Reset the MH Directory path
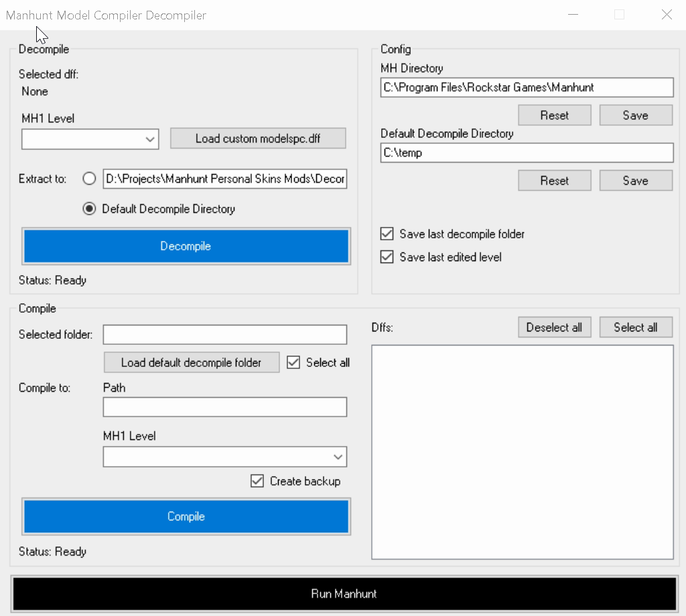Image resolution: width=686 pixels, height=616 pixels. [x=555, y=115]
